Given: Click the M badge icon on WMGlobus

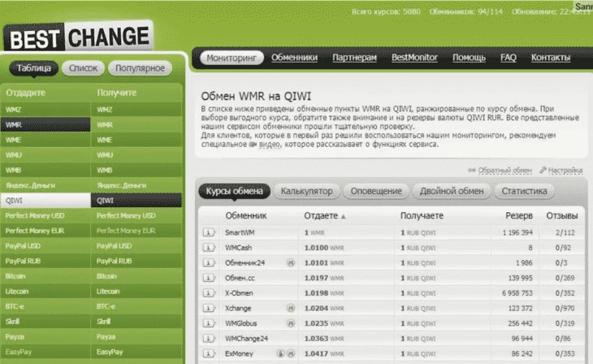Looking at the screenshot, I should [x=291, y=323].
